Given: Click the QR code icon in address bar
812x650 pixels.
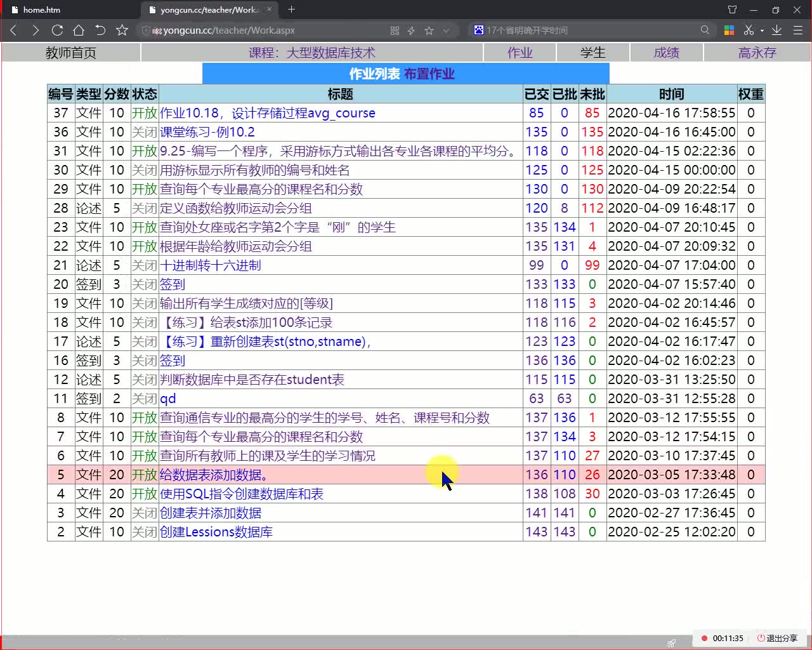Looking at the screenshot, I should click(395, 30).
